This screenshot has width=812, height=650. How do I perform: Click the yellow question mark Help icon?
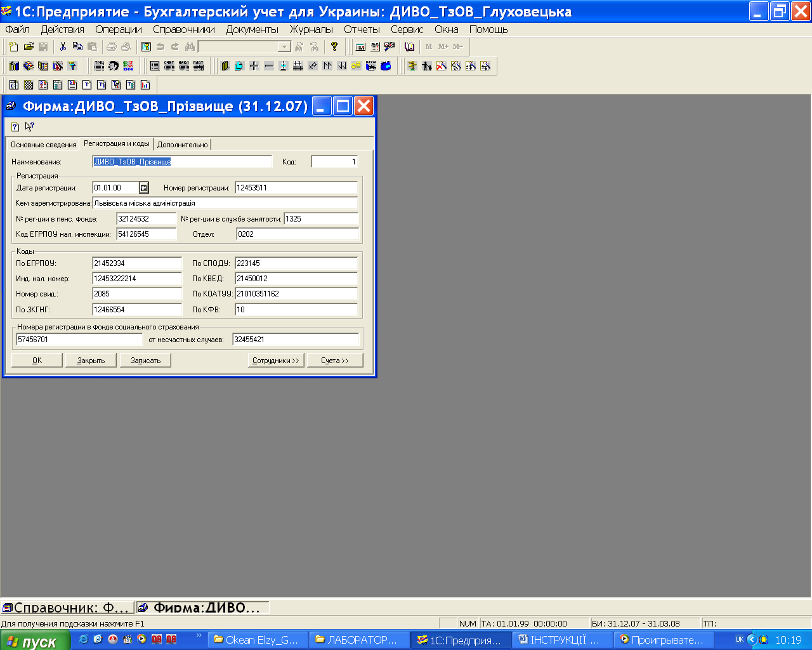334,46
